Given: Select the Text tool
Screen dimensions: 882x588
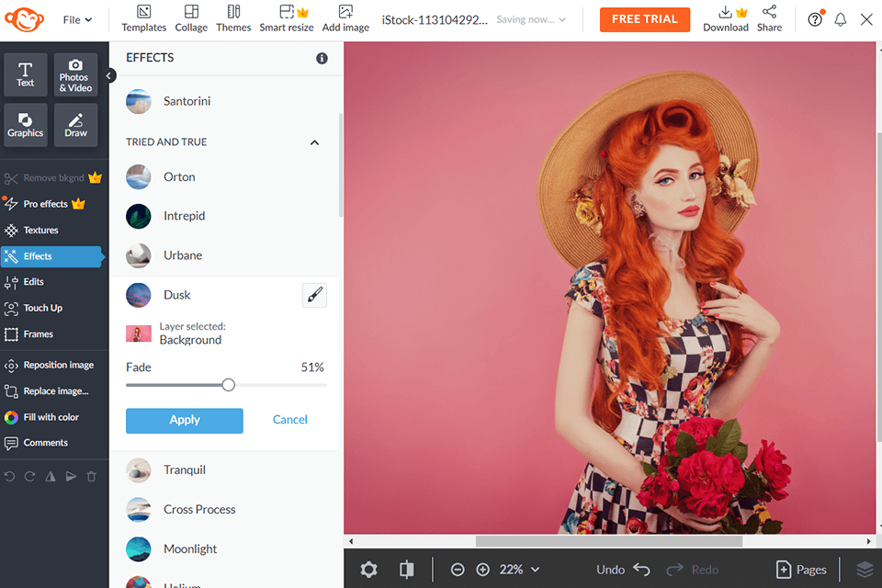Looking at the screenshot, I should 26,74.
